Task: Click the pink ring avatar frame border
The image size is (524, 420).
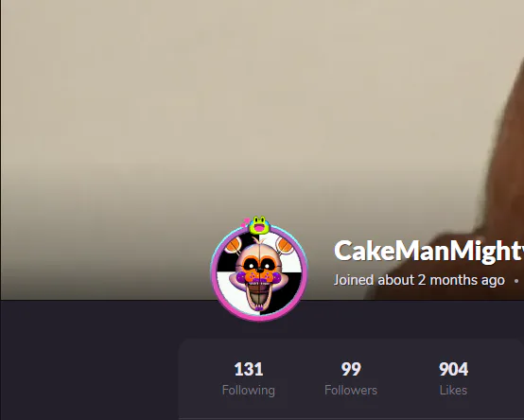Action: pos(259,319)
